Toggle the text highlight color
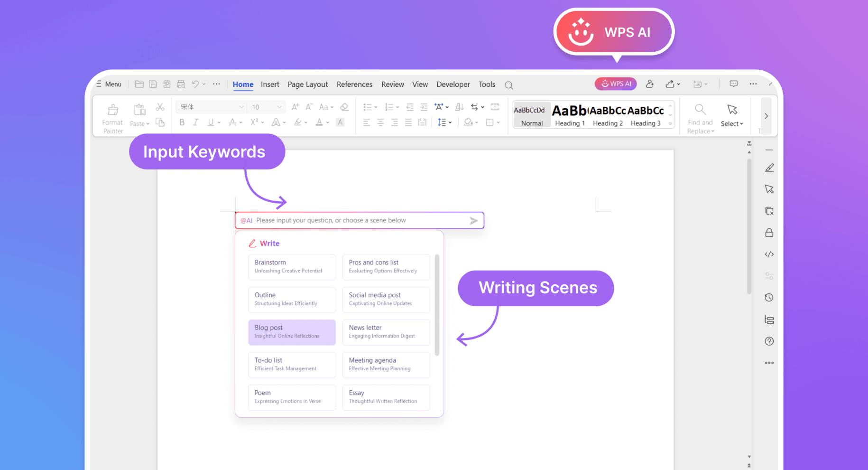 coord(297,122)
